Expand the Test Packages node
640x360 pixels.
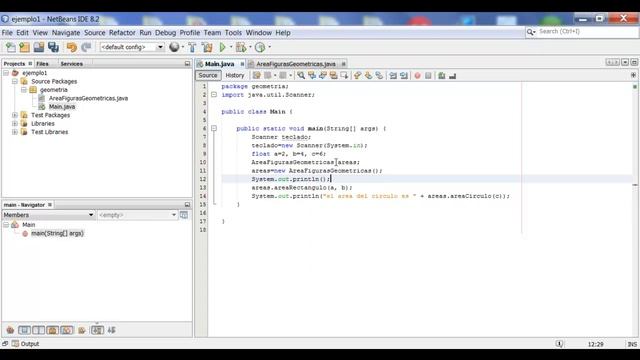point(15,115)
